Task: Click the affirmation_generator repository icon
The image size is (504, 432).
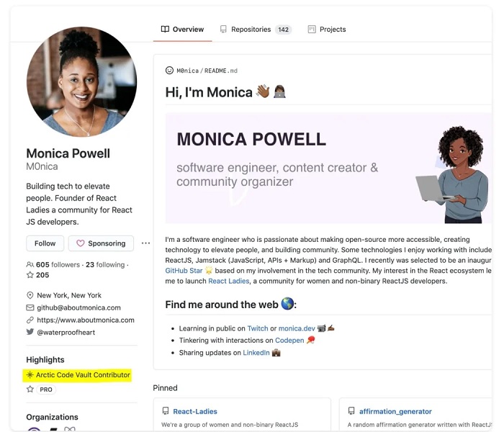Action: pyautogui.click(x=352, y=411)
